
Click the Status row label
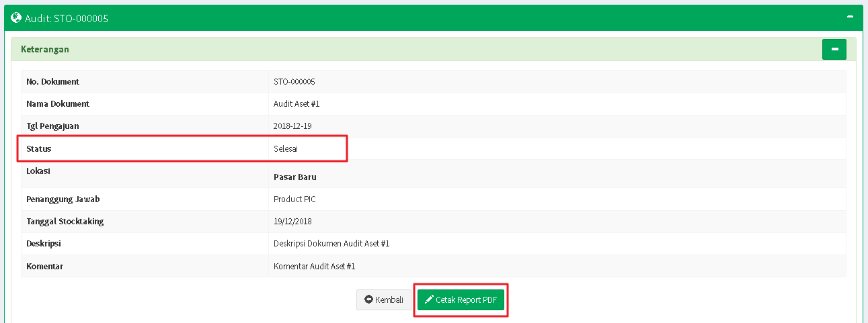pos(39,148)
